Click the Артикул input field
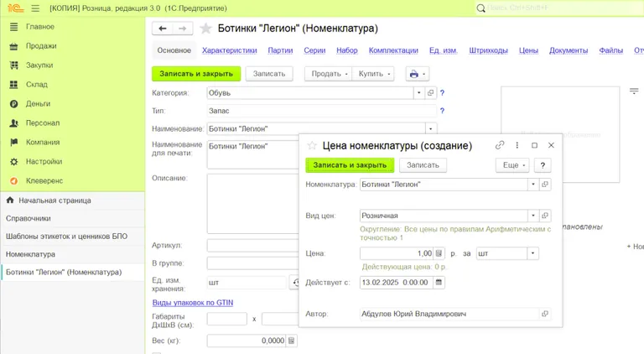The width and height of the screenshot is (644, 354). click(x=253, y=245)
